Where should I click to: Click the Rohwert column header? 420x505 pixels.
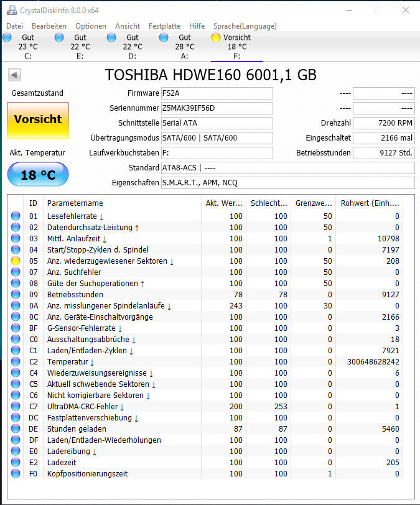(x=370, y=203)
